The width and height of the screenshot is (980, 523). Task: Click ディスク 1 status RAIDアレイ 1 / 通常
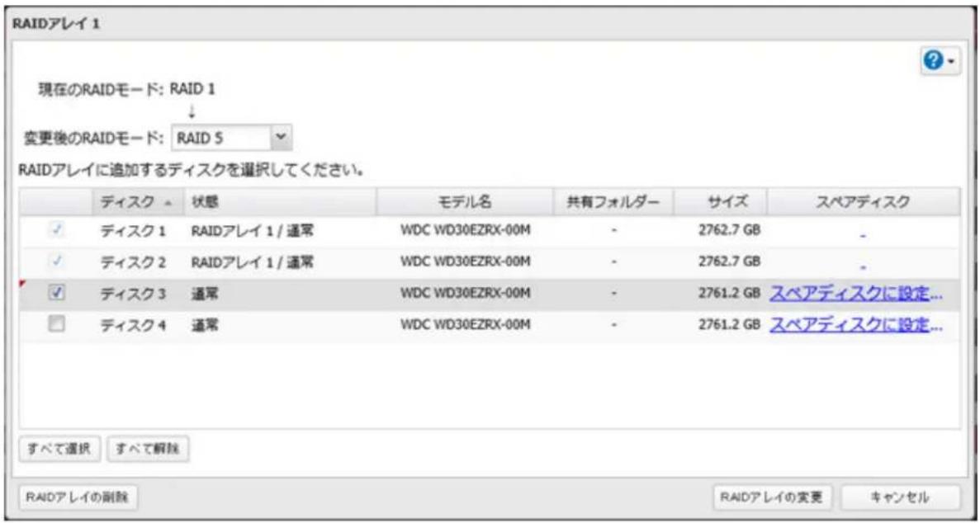tap(252, 231)
